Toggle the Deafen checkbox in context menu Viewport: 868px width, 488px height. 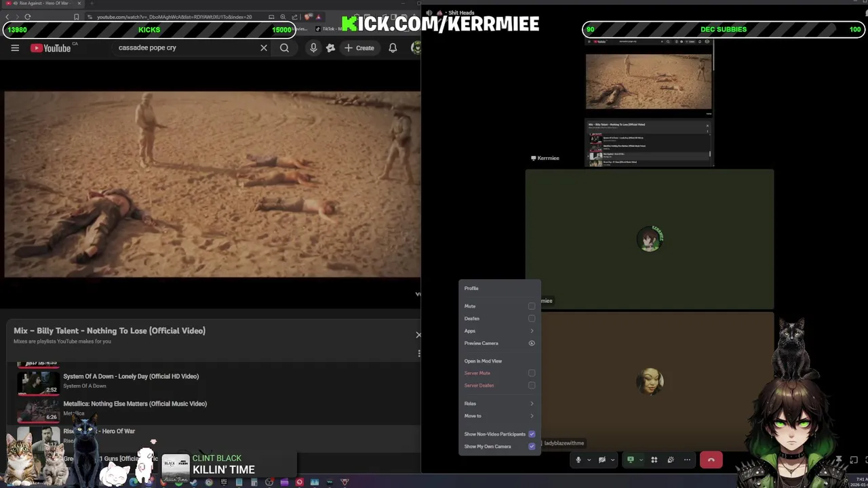tap(532, 319)
